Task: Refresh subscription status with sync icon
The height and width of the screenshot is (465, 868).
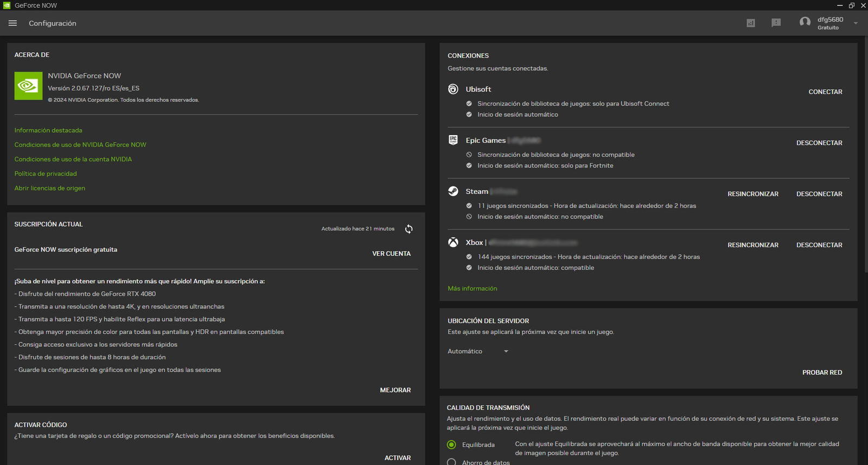Action: click(409, 229)
